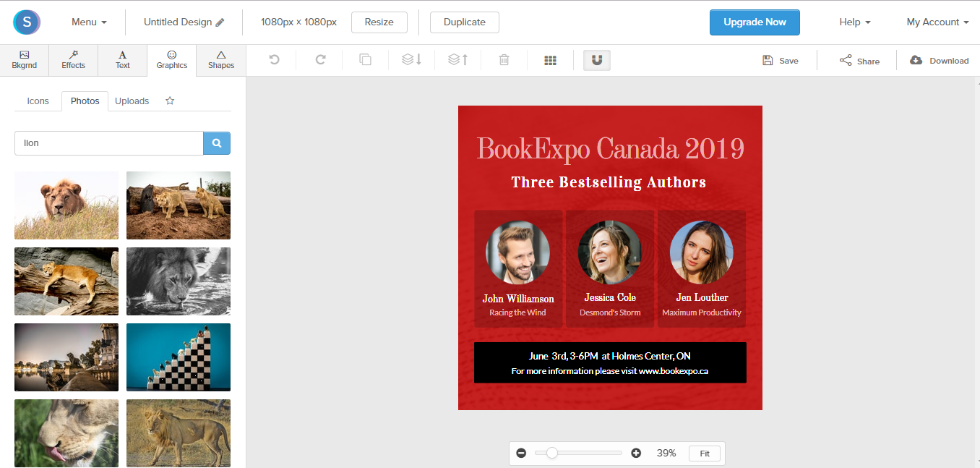The height and width of the screenshot is (468, 980).
Task: Click the Jessica Cole name text
Action: point(610,297)
